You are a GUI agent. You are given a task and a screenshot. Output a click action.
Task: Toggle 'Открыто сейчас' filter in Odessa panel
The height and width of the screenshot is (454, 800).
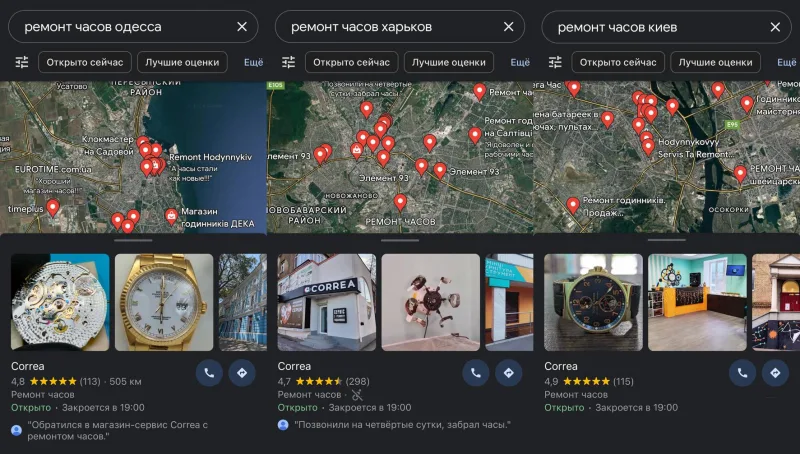[85, 62]
